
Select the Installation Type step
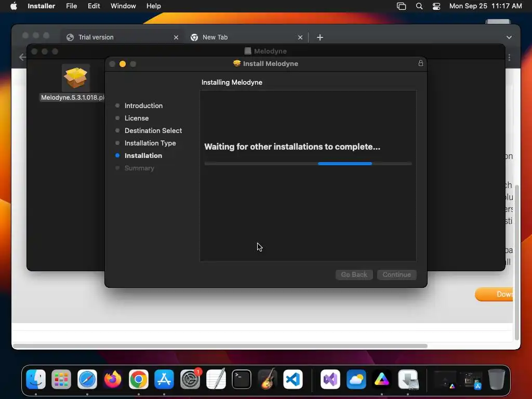[150, 143]
